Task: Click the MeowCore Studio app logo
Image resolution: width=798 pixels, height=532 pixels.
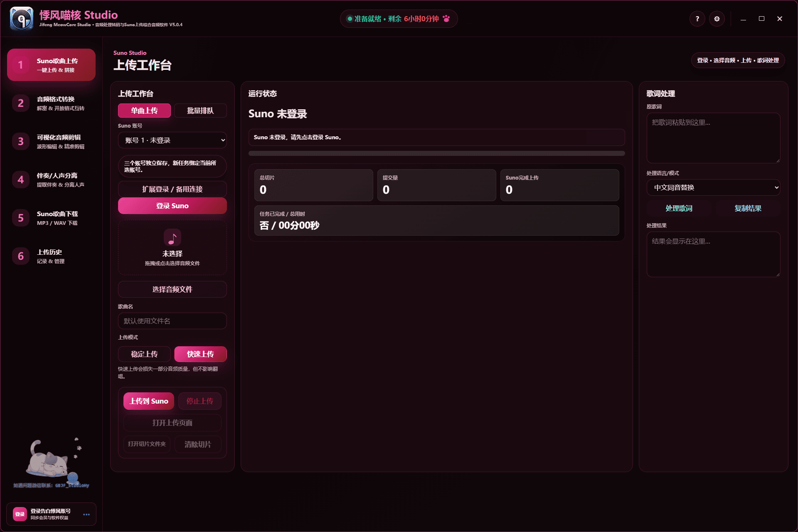Action: pyautogui.click(x=21, y=19)
